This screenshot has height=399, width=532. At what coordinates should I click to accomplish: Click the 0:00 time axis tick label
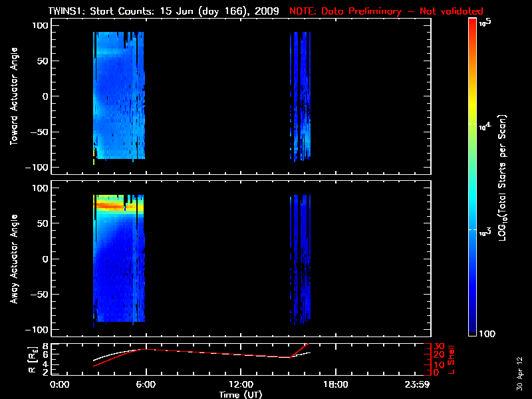click(59, 385)
